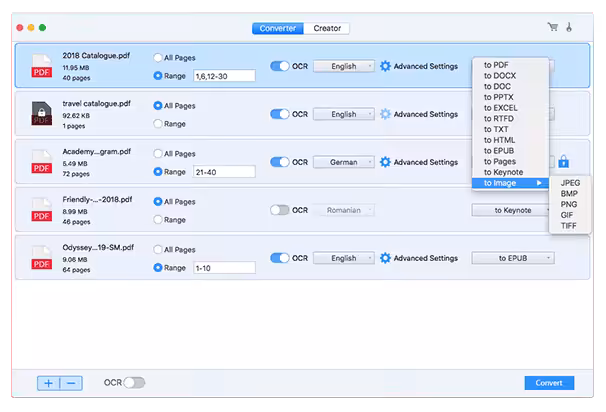Viewport: 606px width, 412px height.
Task: Switch to the Creator tab
Action: tap(326, 28)
